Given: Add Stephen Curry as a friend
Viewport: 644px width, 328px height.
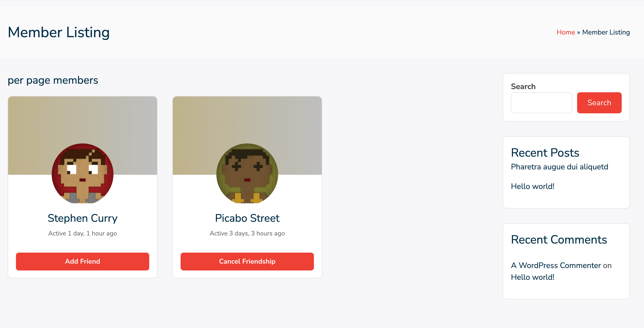Looking at the screenshot, I should [x=83, y=261].
